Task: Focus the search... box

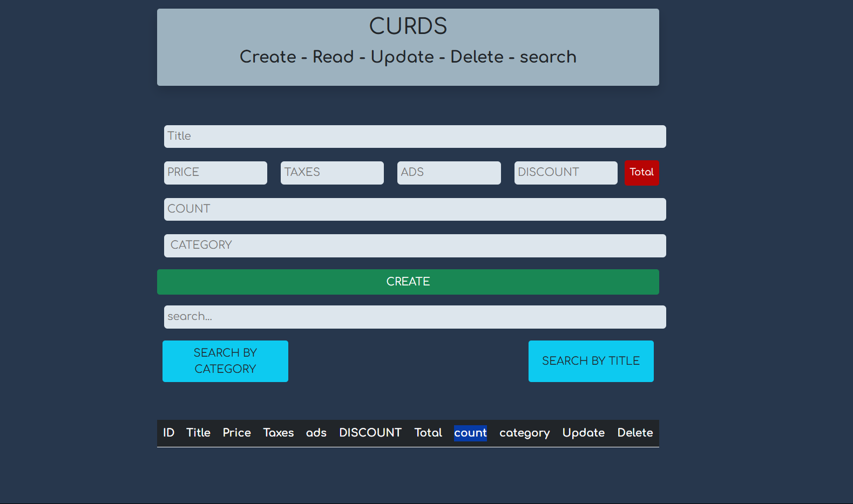Action: 415,317
